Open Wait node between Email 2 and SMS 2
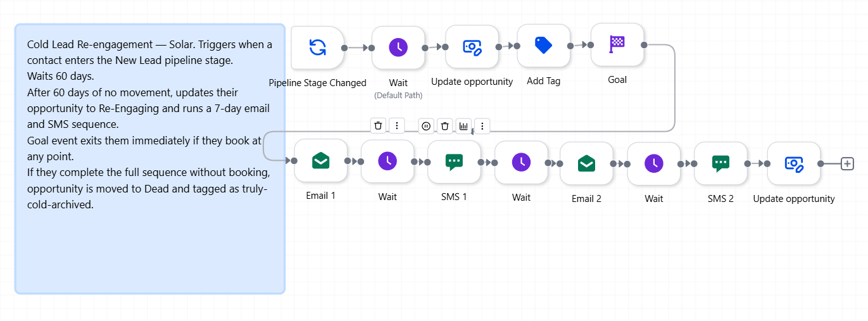868x321 pixels. click(x=654, y=163)
